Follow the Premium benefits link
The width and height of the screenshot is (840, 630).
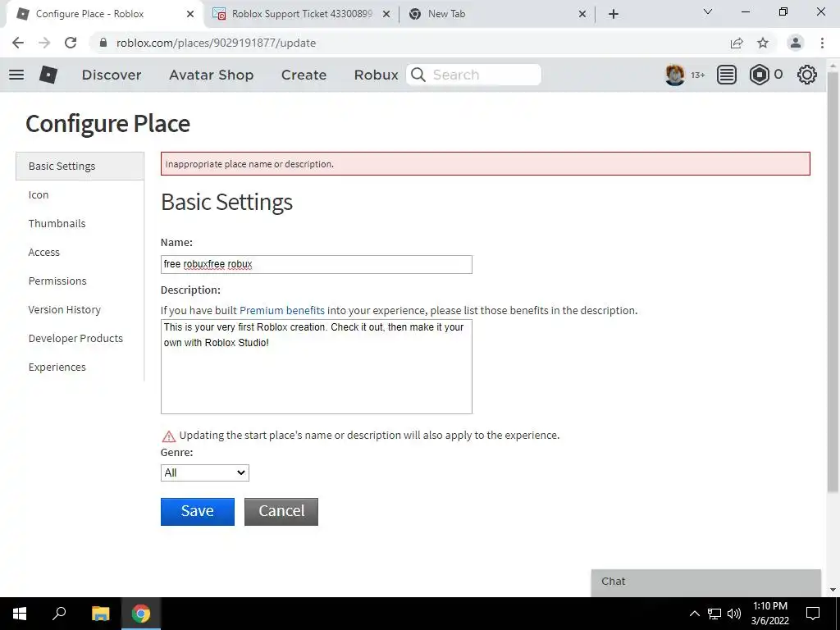click(x=282, y=310)
